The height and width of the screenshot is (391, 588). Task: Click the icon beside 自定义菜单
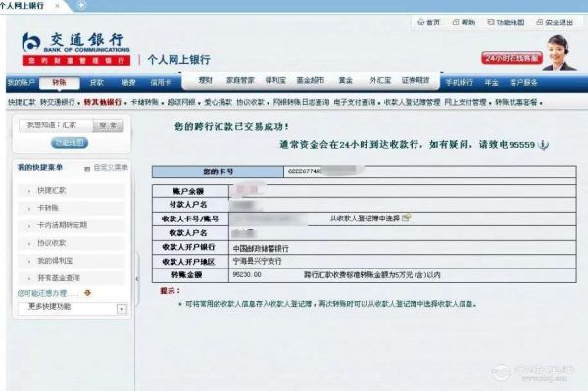(x=87, y=170)
